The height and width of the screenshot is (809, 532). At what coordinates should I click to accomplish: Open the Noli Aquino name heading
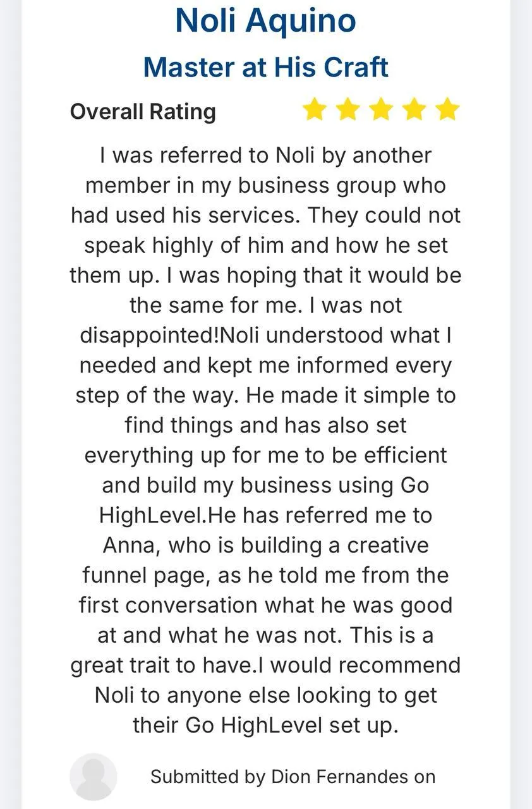(266, 20)
